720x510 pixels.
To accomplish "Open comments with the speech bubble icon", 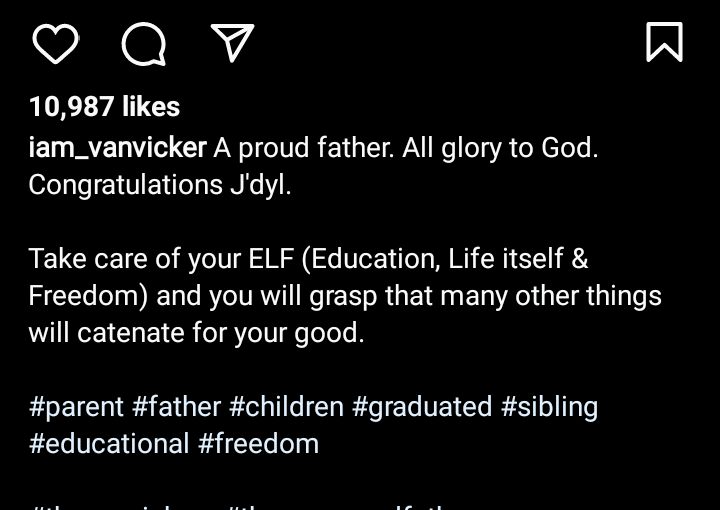I will [x=143, y=44].
